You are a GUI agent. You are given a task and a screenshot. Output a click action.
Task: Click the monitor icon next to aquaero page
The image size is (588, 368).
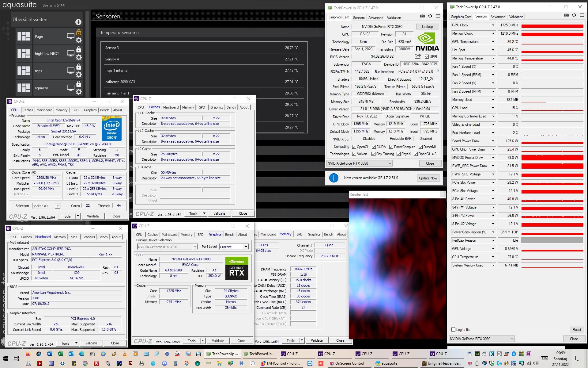tap(71, 88)
